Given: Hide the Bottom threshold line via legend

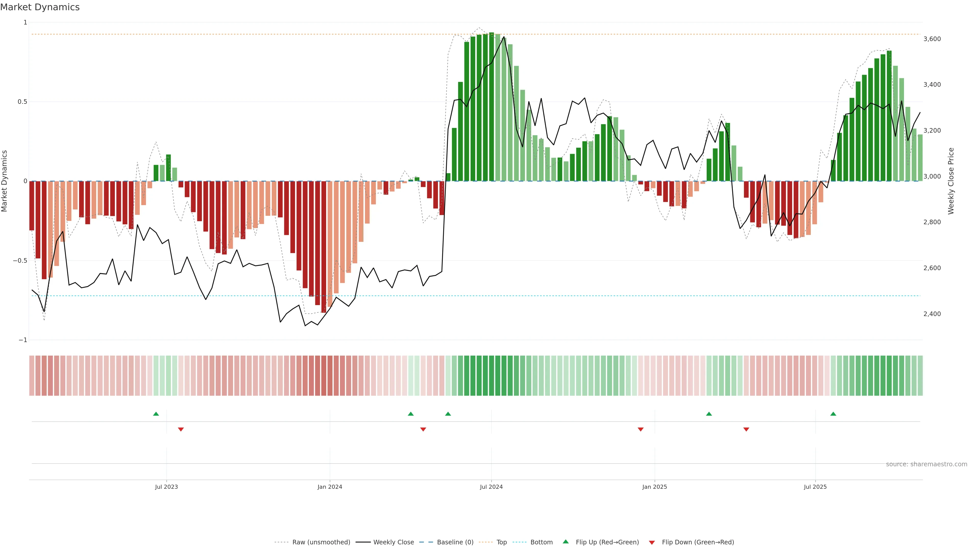Looking at the screenshot, I should click(541, 542).
